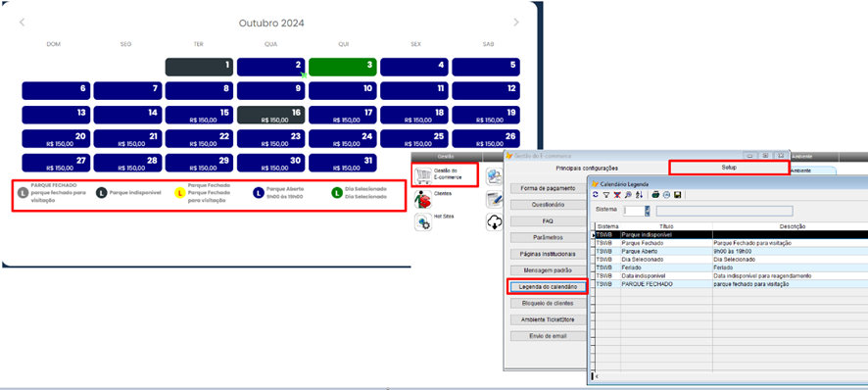Click the Forma de pagamento button
This screenshot has height=390, width=868.
coord(548,188)
